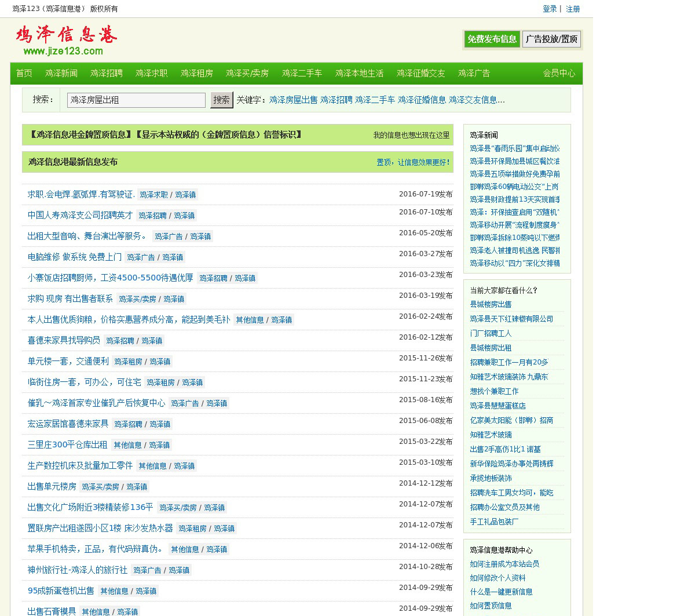The height and width of the screenshot is (616, 695).
Task: Click the 鸡泽租房 tag beside 单元楼一套
Action: [x=128, y=362]
